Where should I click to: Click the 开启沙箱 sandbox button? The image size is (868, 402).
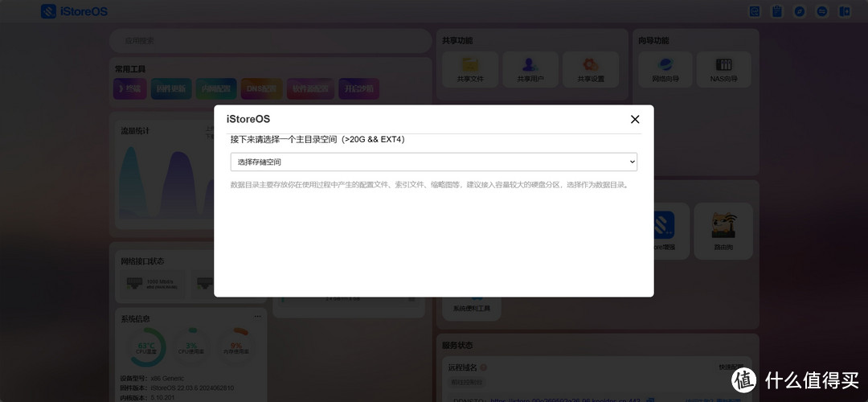coord(358,88)
